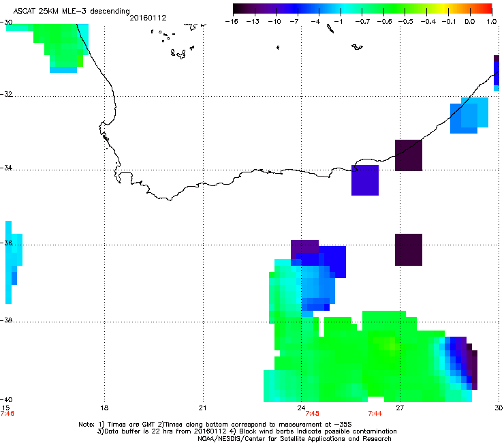Screen dimensions: 504x443
Task: Click the dark purple data square on the coastline
Action: (409, 155)
